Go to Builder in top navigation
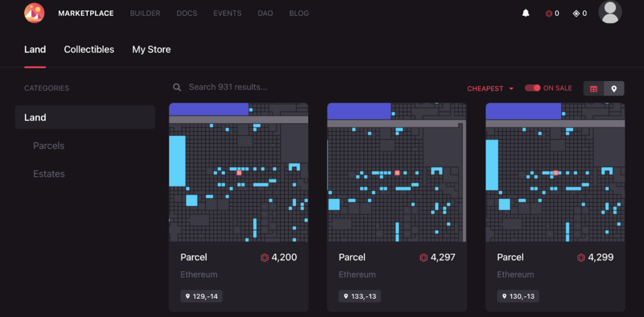 tap(145, 13)
